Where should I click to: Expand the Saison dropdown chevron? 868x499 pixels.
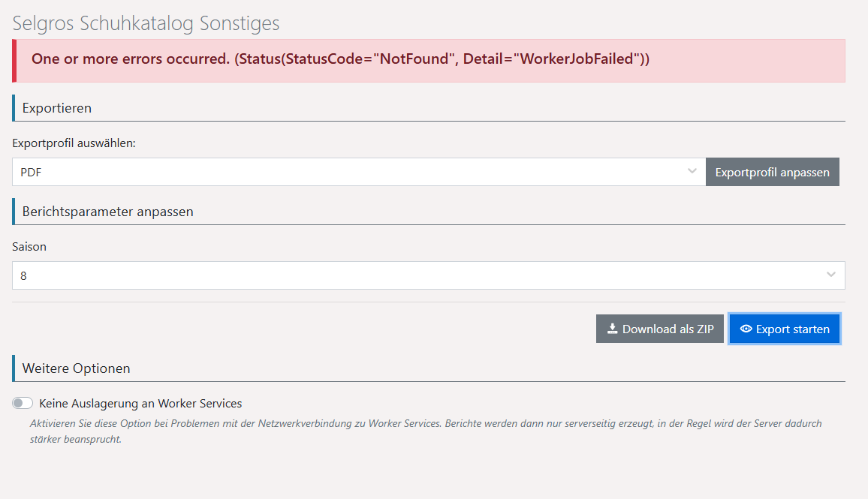click(831, 275)
